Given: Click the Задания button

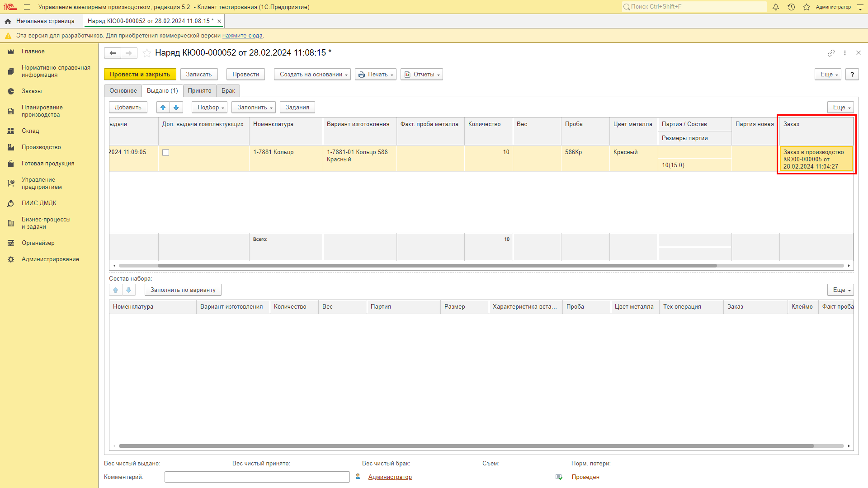Looking at the screenshot, I should (297, 107).
